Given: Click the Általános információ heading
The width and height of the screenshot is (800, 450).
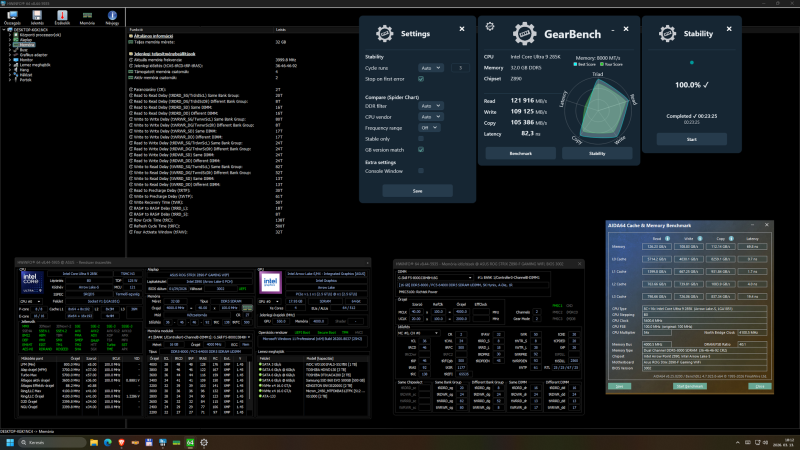Looking at the screenshot, I should (x=153, y=36).
